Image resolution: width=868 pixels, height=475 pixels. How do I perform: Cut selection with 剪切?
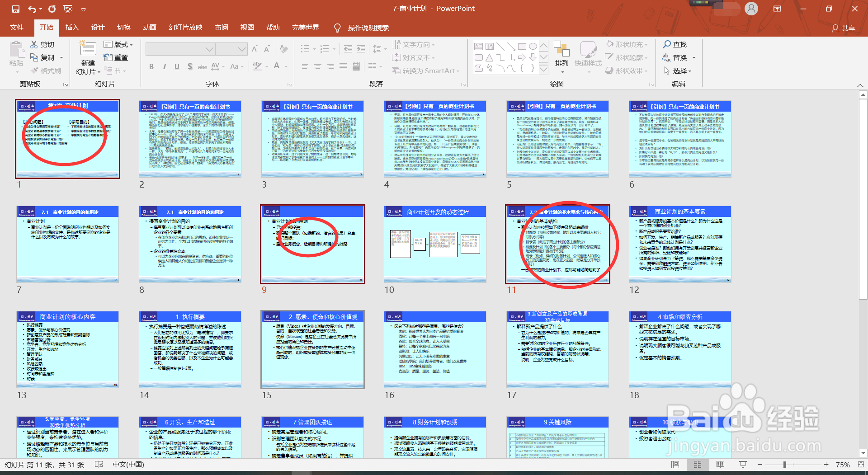(x=42, y=44)
